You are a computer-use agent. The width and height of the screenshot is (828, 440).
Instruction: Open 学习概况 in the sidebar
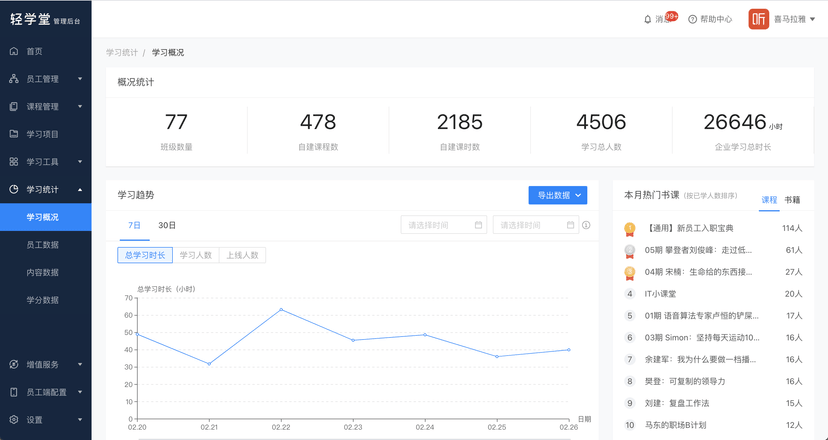[x=45, y=217]
